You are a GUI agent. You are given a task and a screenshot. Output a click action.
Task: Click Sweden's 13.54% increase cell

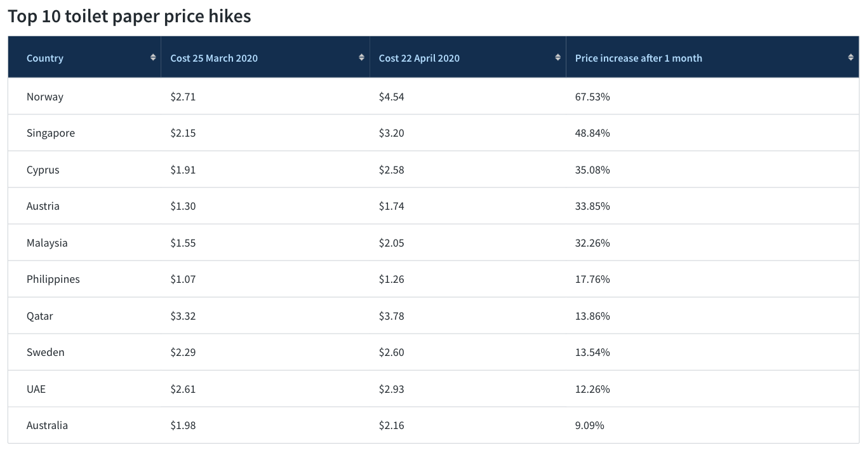[x=592, y=352]
